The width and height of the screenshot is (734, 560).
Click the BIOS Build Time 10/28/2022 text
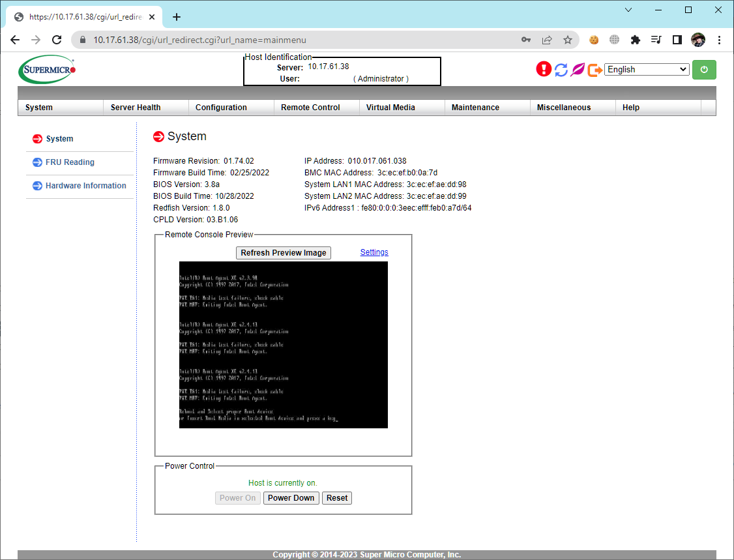pos(203,196)
